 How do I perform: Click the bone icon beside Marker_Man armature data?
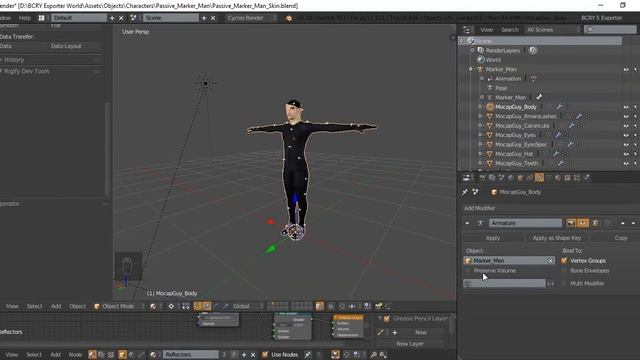[539, 97]
